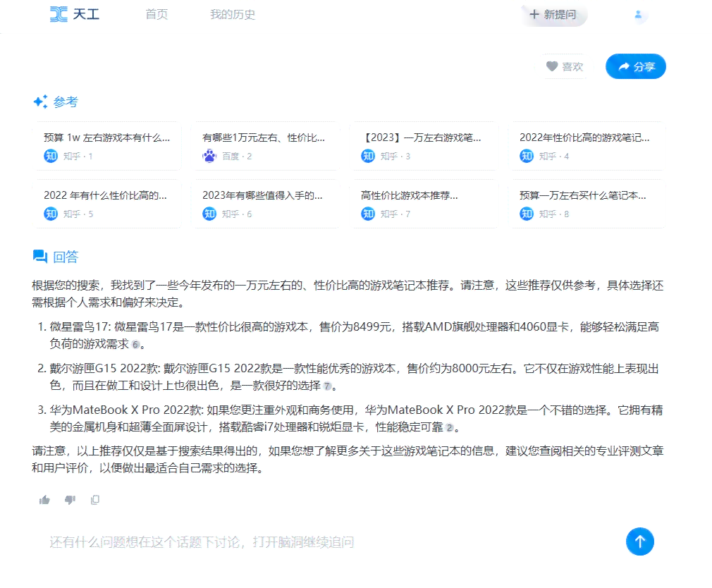Image resolution: width=712 pixels, height=588 pixels.
Task: Click the 知乎 icon labeled 知乎 · 7
Action: (368, 214)
